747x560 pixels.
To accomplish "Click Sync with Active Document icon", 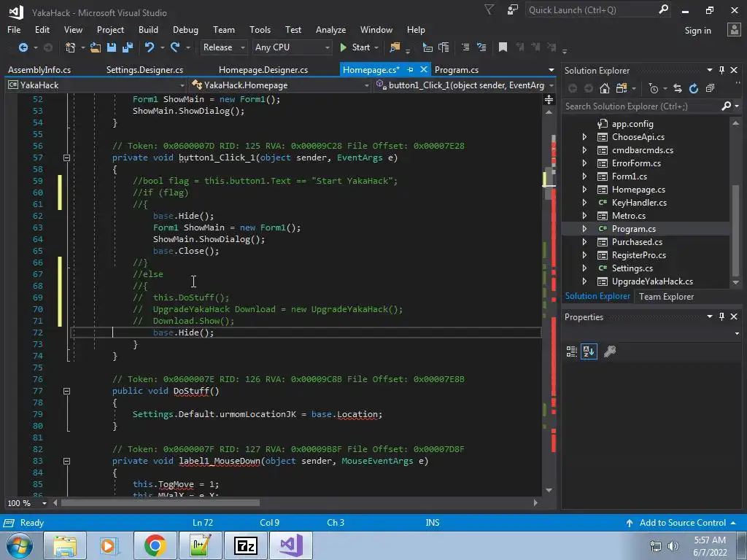I will point(678,88).
